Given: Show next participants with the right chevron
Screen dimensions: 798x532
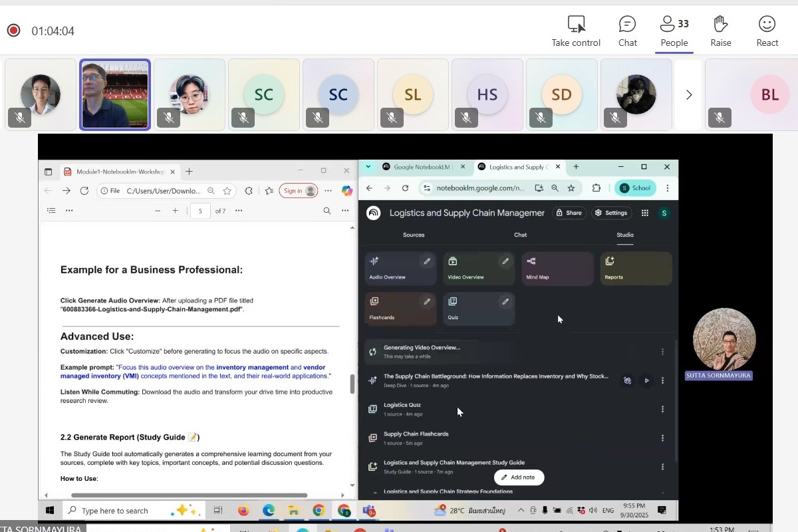Looking at the screenshot, I should coord(689,95).
